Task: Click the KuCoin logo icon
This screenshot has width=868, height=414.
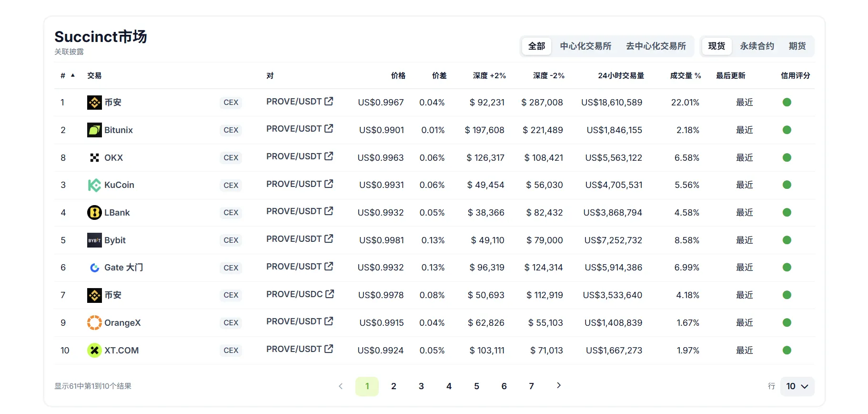Action: [94, 185]
